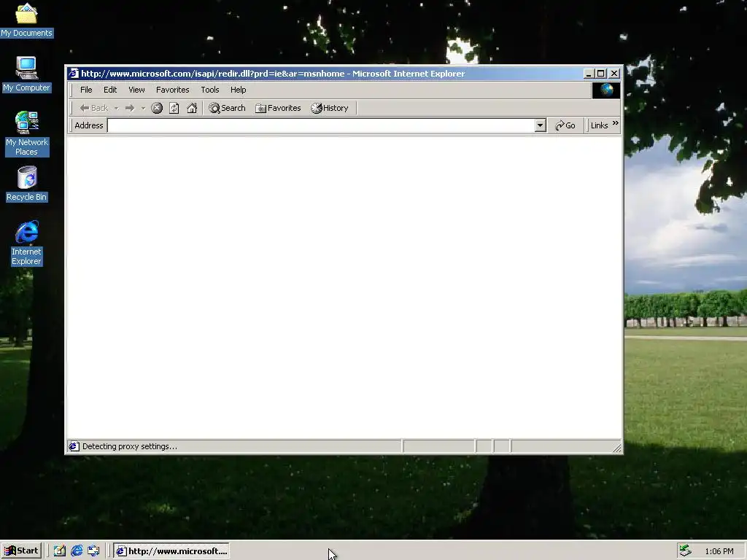Open the Tools menu
Image resolution: width=747 pixels, height=560 pixels.
pos(209,90)
